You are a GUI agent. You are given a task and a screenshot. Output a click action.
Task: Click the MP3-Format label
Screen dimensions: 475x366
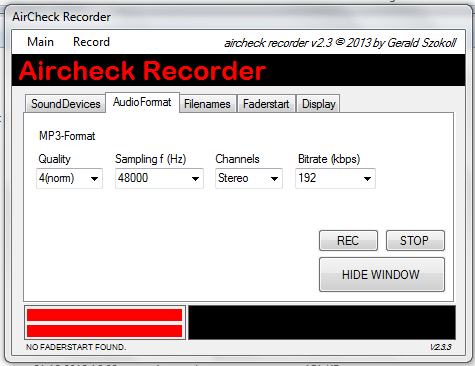pos(67,136)
